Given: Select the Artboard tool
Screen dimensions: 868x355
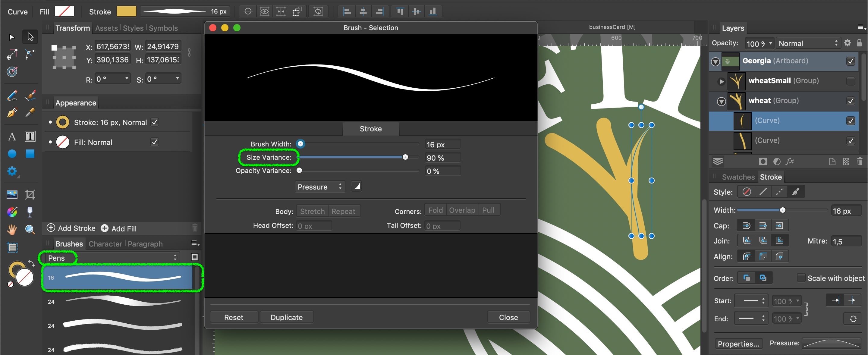Looking at the screenshot, I should pos(12,247).
